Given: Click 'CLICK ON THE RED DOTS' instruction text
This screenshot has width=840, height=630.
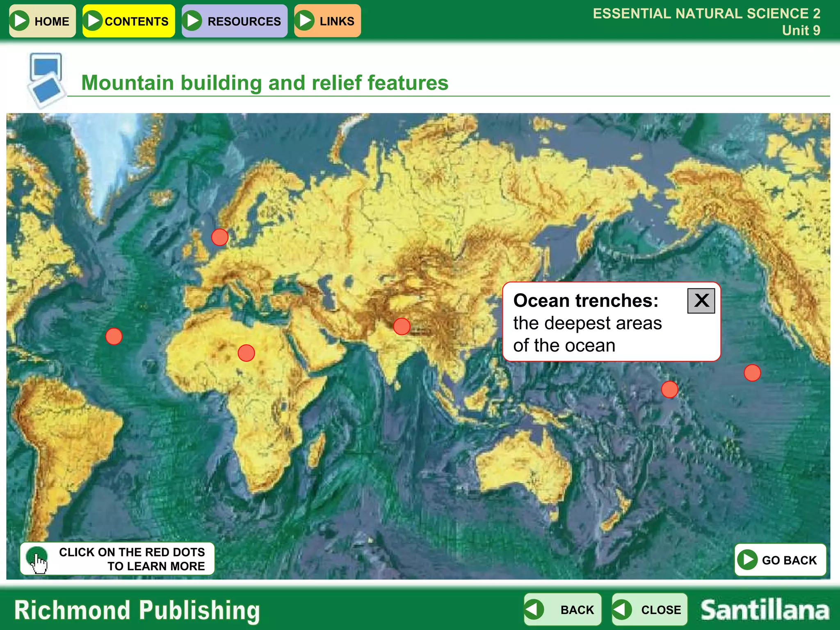Looking at the screenshot, I should [132, 552].
